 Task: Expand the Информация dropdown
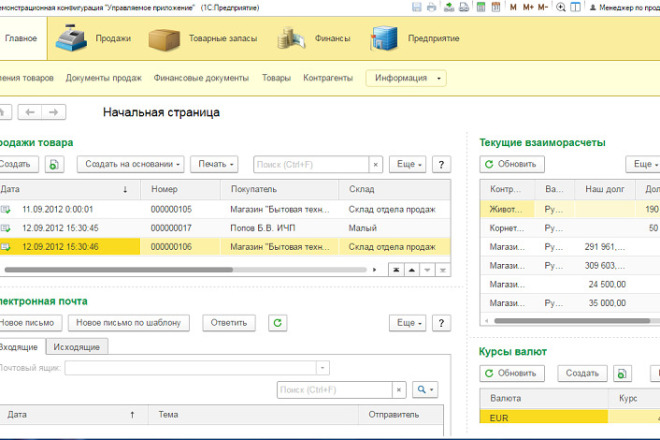(406, 78)
